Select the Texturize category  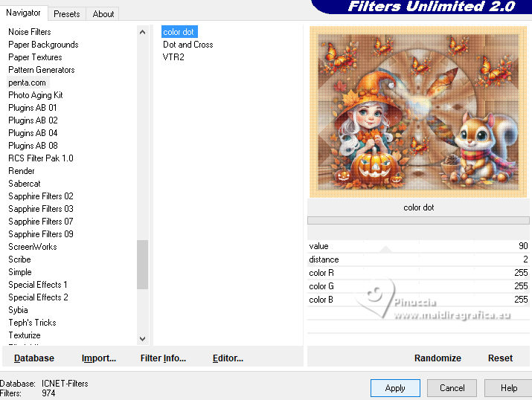(x=25, y=335)
